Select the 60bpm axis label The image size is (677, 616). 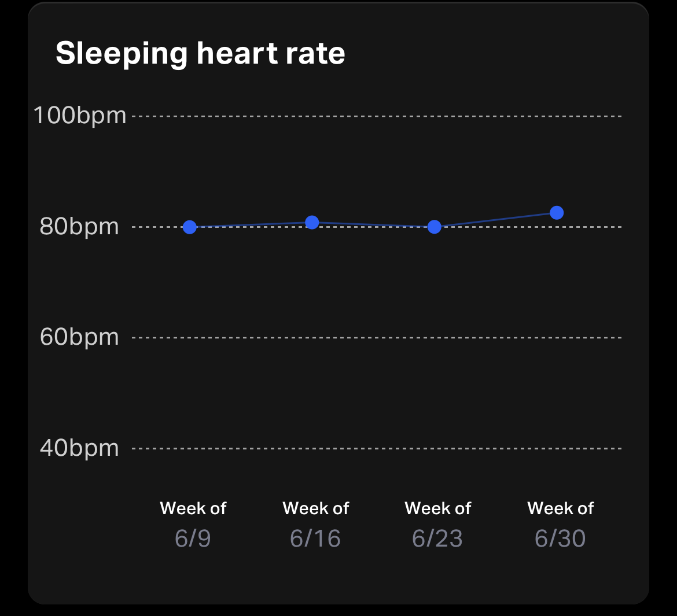click(79, 337)
